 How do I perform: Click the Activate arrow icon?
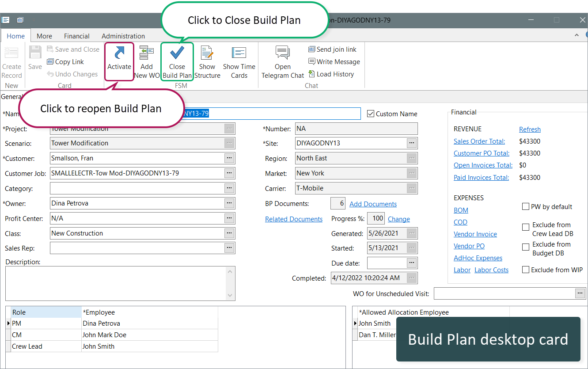119,53
